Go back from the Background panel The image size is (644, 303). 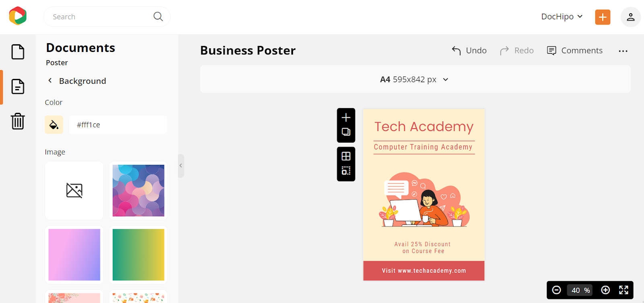click(x=50, y=81)
